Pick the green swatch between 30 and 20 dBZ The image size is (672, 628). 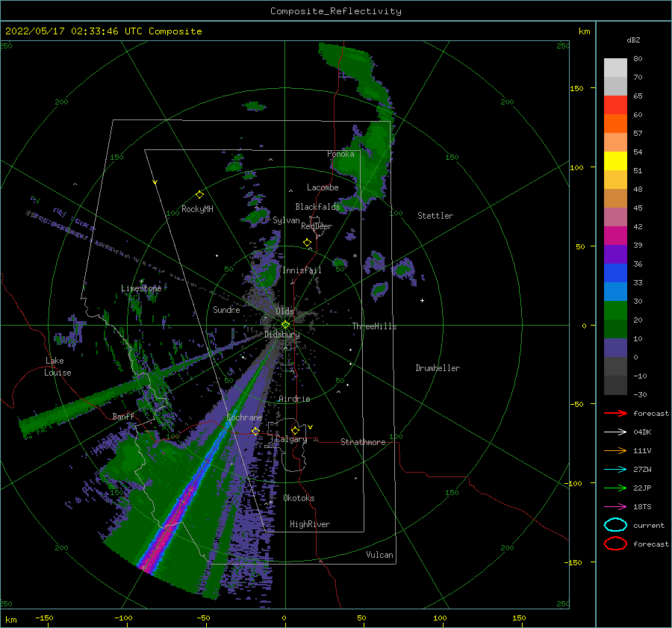615,311
